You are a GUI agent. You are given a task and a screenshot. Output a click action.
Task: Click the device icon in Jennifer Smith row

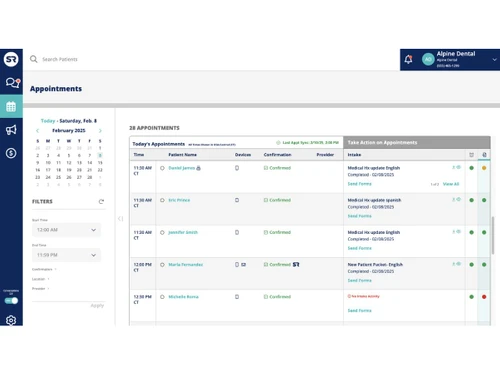click(237, 232)
